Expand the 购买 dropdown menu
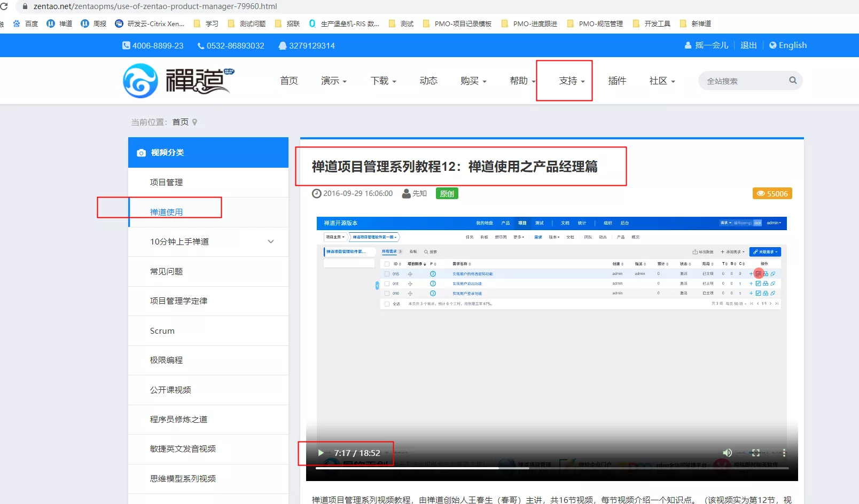859x504 pixels. (x=474, y=81)
